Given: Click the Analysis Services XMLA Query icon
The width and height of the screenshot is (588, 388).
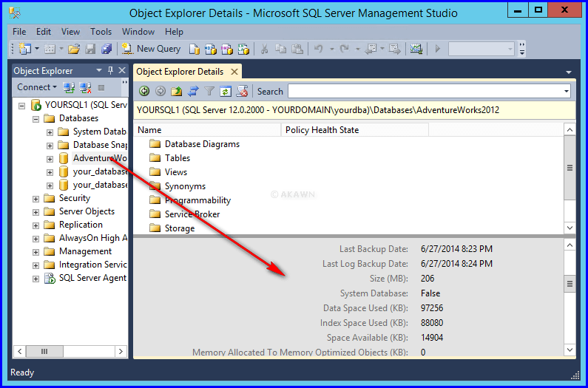Looking at the screenshot, I should point(243,49).
